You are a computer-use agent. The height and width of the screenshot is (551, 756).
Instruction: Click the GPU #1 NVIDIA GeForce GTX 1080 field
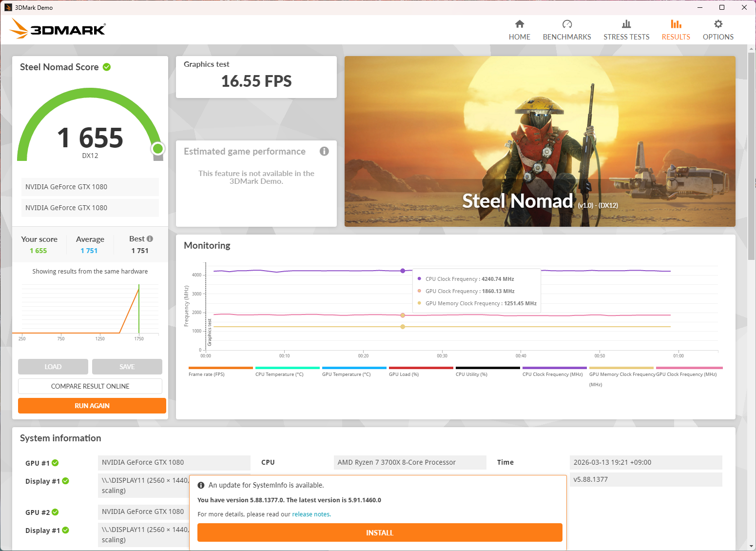tap(174, 462)
